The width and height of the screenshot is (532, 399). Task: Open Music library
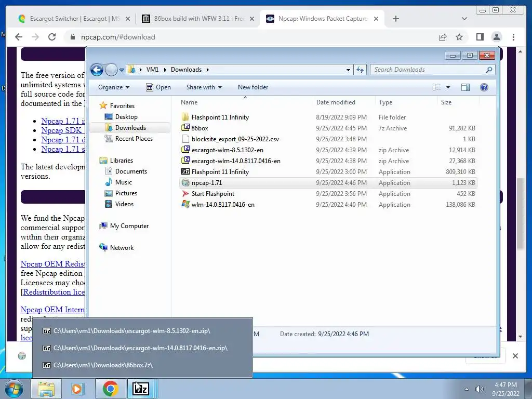pos(118,182)
